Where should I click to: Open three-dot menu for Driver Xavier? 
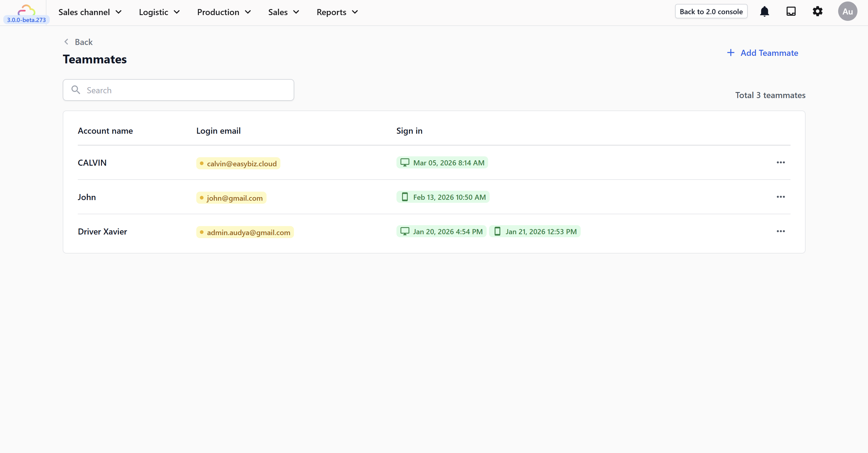tap(780, 231)
